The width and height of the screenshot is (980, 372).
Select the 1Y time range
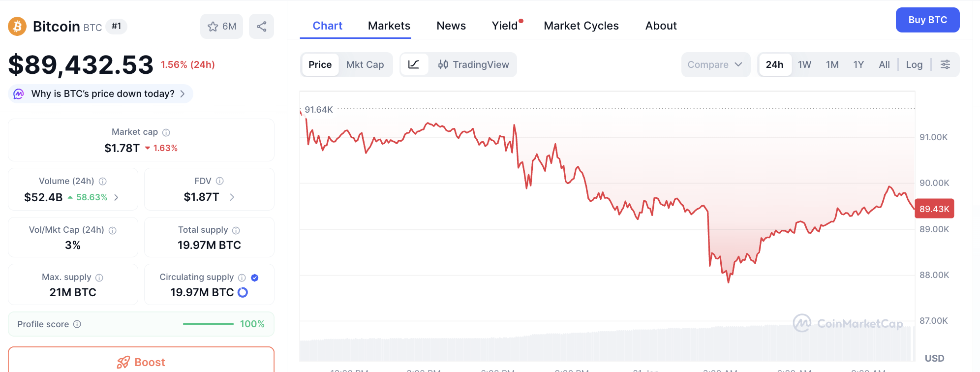[858, 64]
